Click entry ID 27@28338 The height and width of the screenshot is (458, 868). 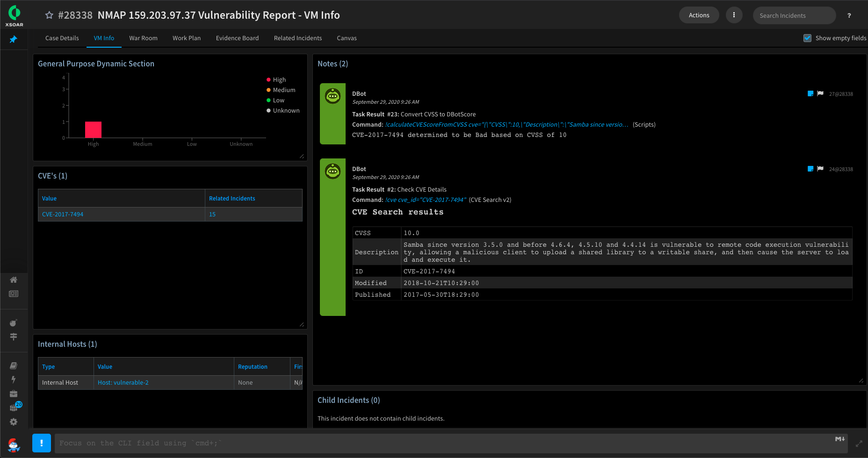coord(841,94)
